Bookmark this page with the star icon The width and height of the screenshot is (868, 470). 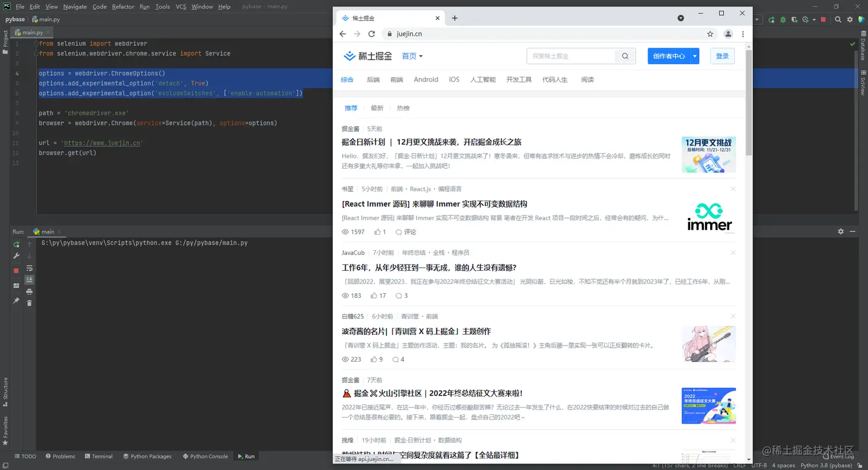point(710,34)
